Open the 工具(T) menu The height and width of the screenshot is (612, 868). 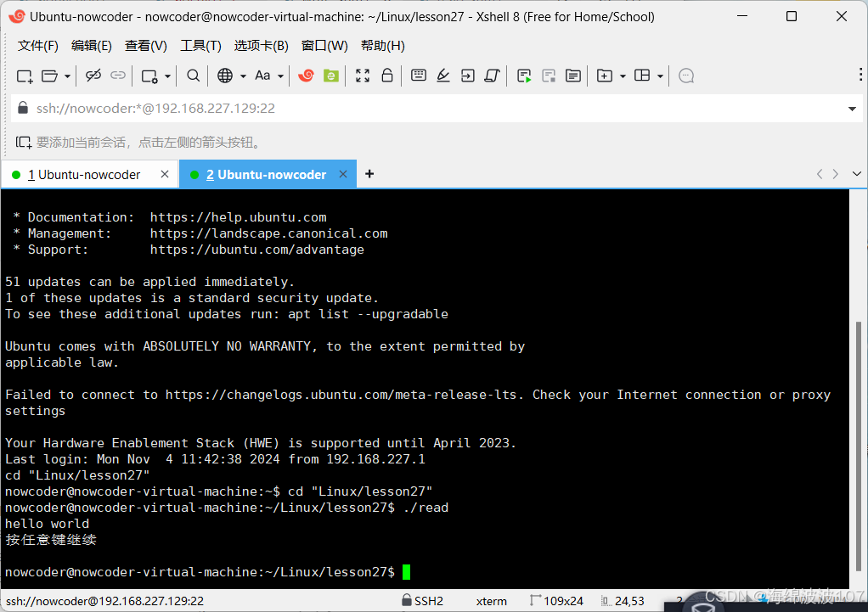point(200,45)
